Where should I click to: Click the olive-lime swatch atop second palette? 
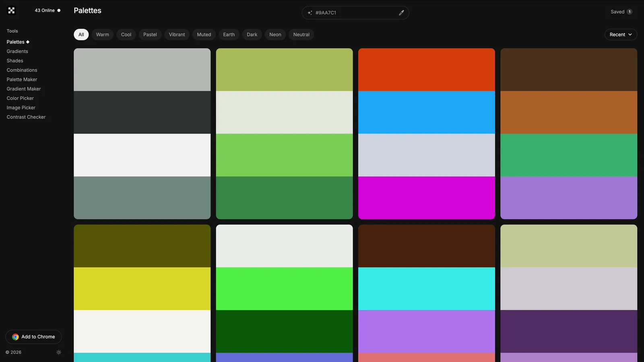coord(285,70)
